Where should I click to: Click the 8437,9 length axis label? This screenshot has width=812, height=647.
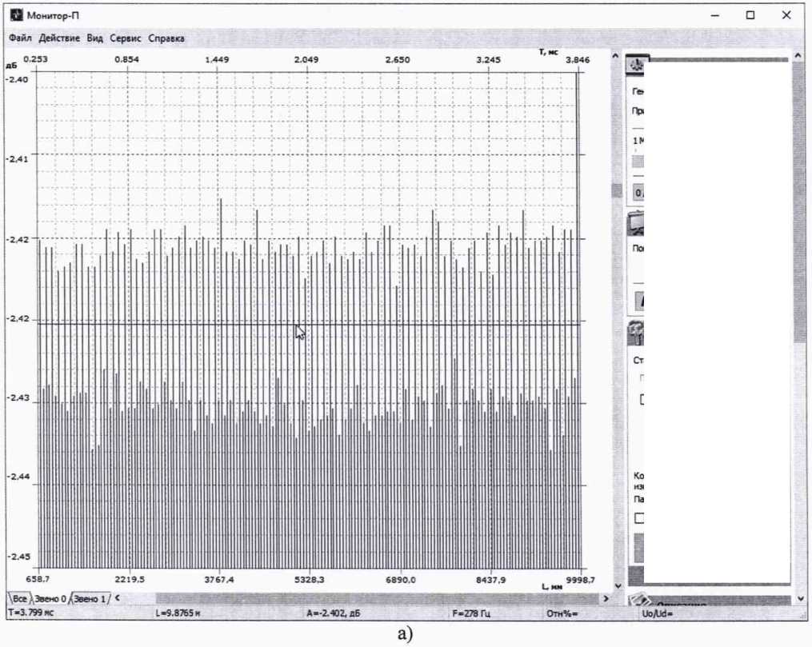click(491, 579)
